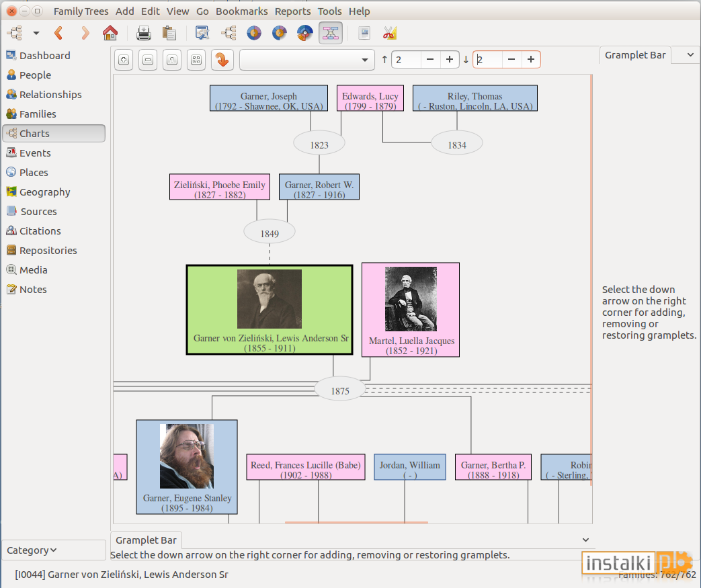701x588 pixels.
Task: Open the Add menu
Action: pos(125,11)
